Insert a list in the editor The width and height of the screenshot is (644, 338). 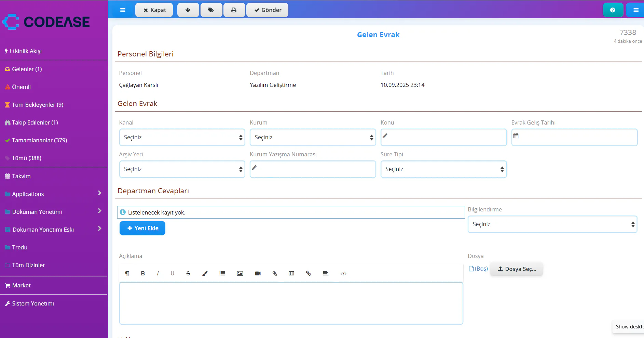tap(222, 273)
